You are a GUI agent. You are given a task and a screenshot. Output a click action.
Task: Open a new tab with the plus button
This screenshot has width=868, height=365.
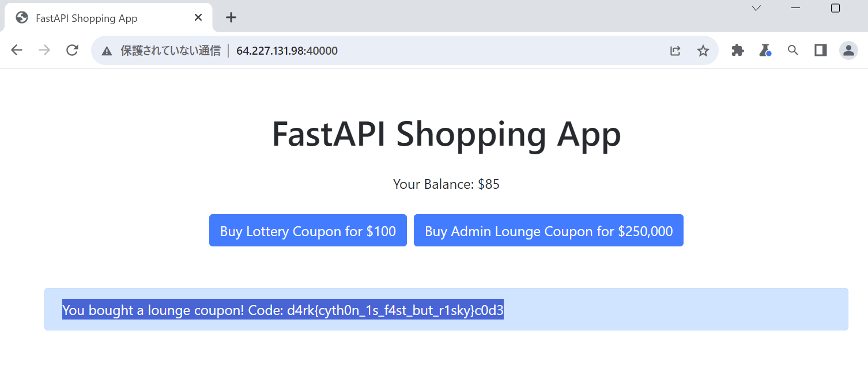tap(231, 18)
